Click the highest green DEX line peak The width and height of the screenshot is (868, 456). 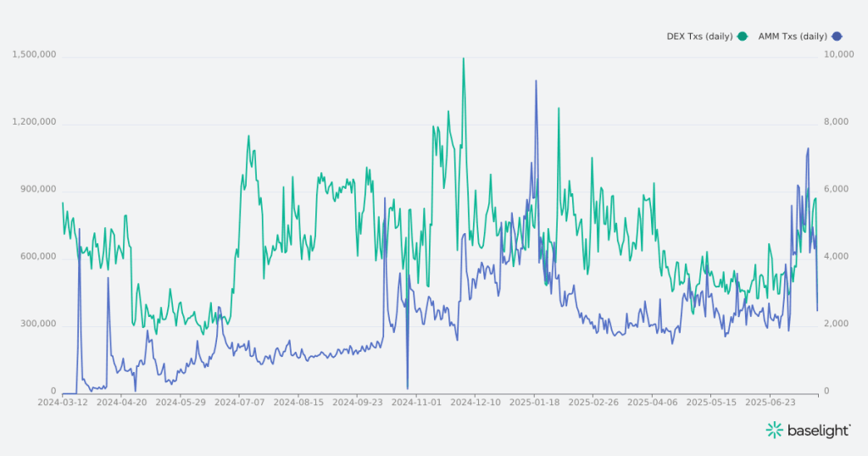click(x=463, y=58)
